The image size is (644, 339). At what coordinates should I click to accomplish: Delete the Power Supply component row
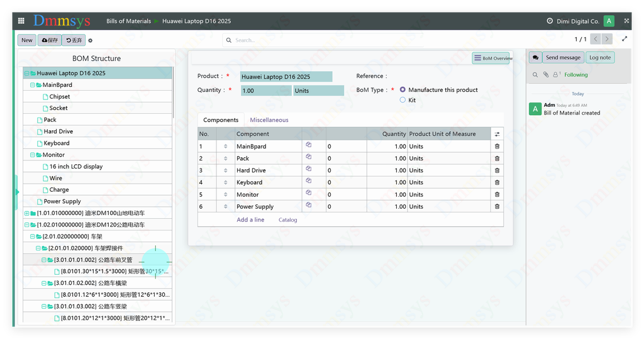497,206
